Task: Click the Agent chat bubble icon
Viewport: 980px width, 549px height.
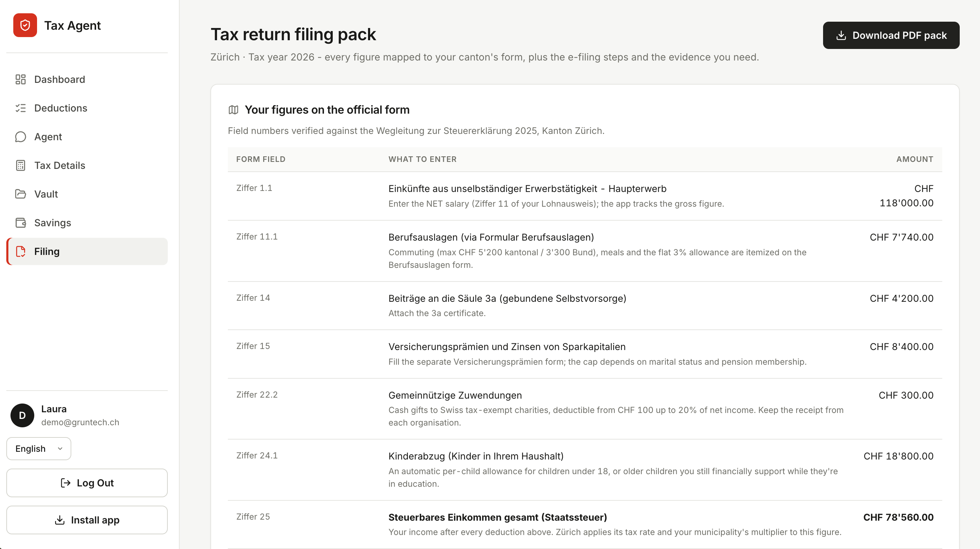Action: click(21, 137)
